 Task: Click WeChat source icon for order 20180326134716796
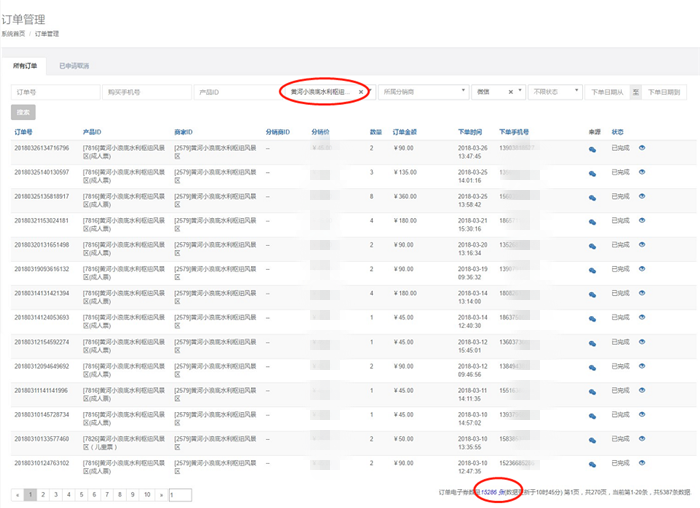[x=592, y=149]
